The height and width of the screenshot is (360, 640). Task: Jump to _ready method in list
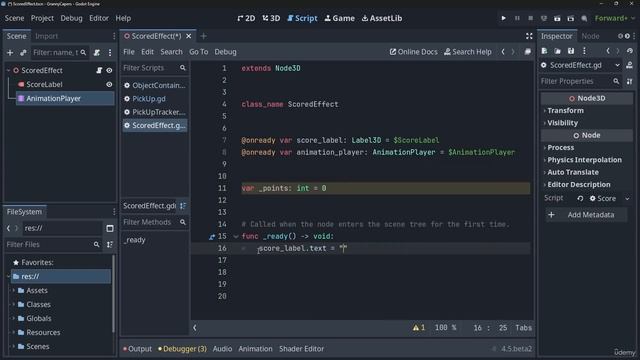point(135,240)
